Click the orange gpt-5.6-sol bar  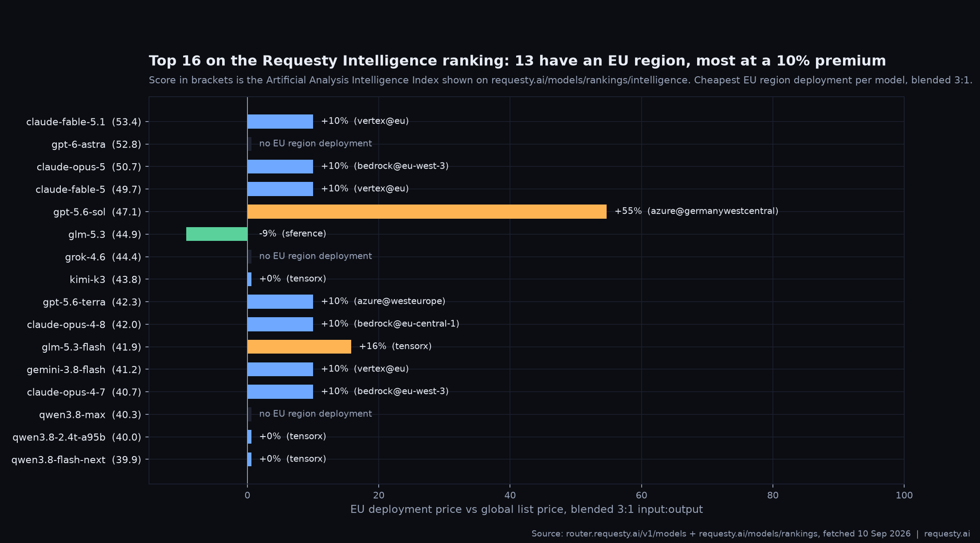(427, 212)
